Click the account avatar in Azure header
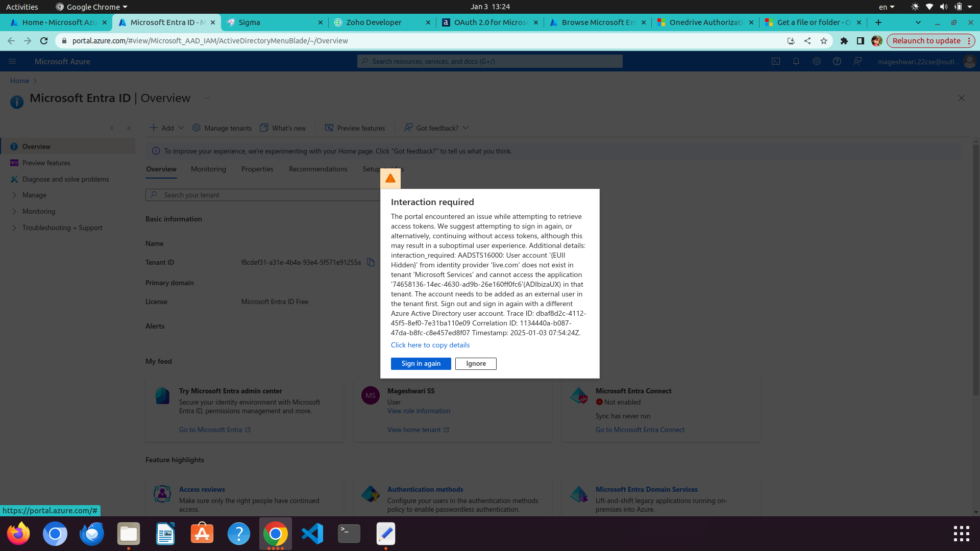This screenshot has width=980, height=551. [969, 61]
